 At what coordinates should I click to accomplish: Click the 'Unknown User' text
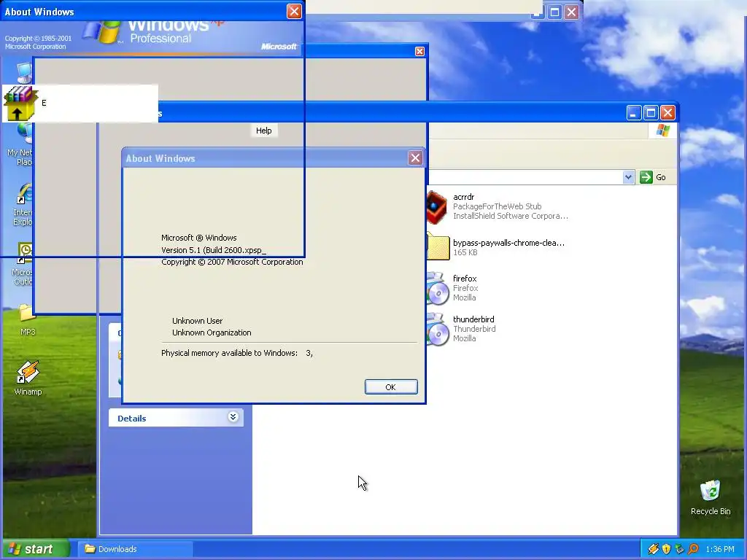point(197,321)
